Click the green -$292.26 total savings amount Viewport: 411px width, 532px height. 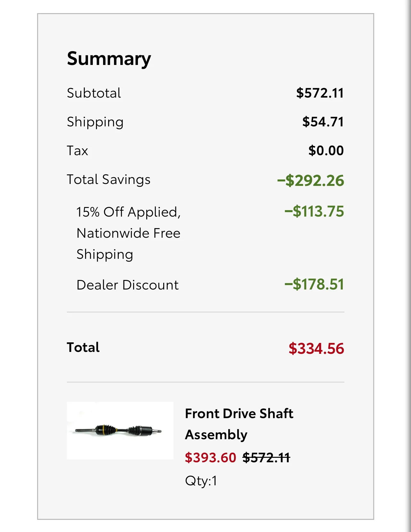[x=310, y=180]
